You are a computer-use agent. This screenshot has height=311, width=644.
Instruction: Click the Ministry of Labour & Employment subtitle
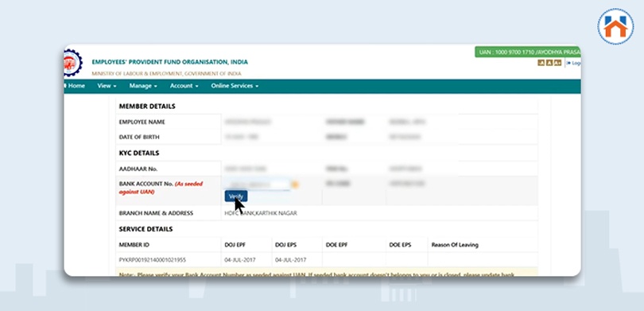(166, 73)
